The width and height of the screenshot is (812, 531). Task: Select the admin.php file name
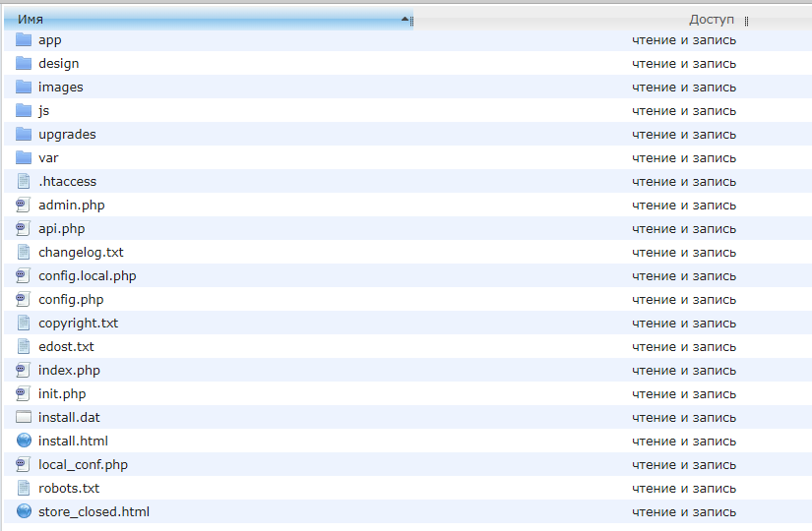(72, 206)
